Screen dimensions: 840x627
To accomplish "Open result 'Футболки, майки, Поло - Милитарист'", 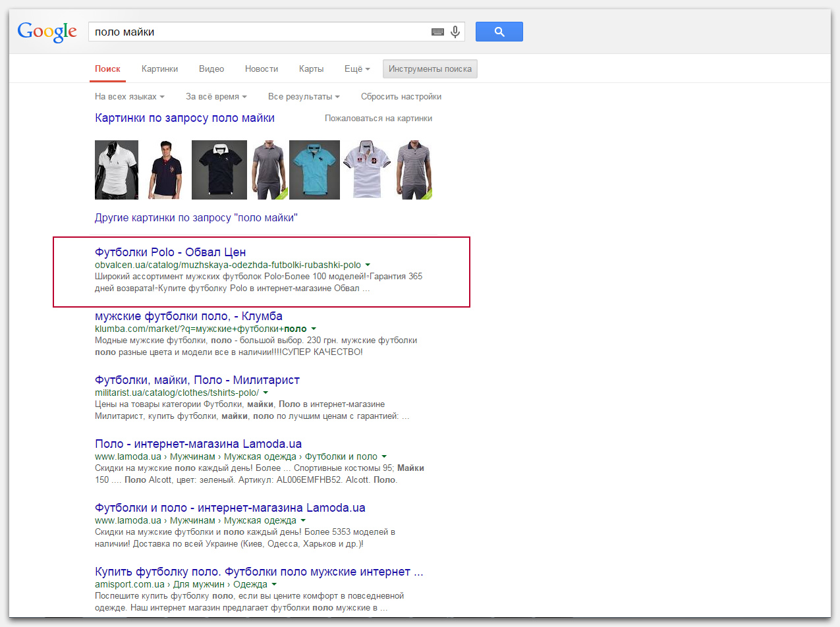I will tap(197, 380).
